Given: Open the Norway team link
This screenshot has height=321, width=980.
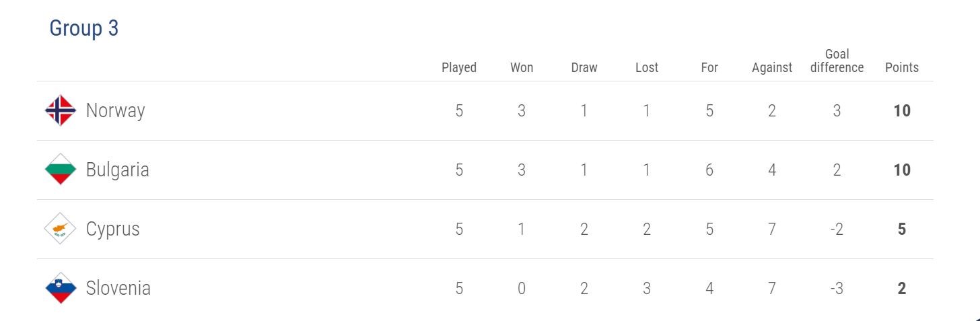Looking at the screenshot, I should [115, 110].
